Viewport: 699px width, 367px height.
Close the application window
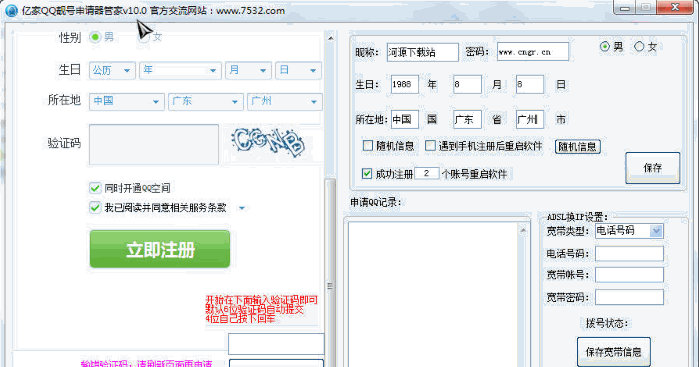point(675,7)
